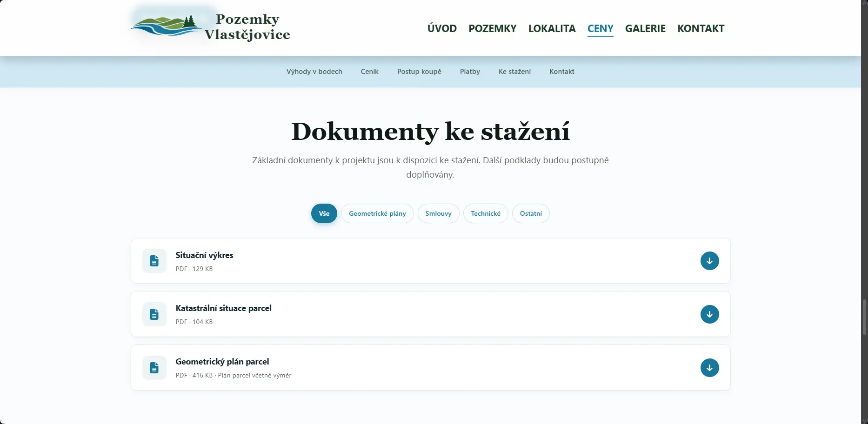Open the CENY menu item

pos(600,28)
